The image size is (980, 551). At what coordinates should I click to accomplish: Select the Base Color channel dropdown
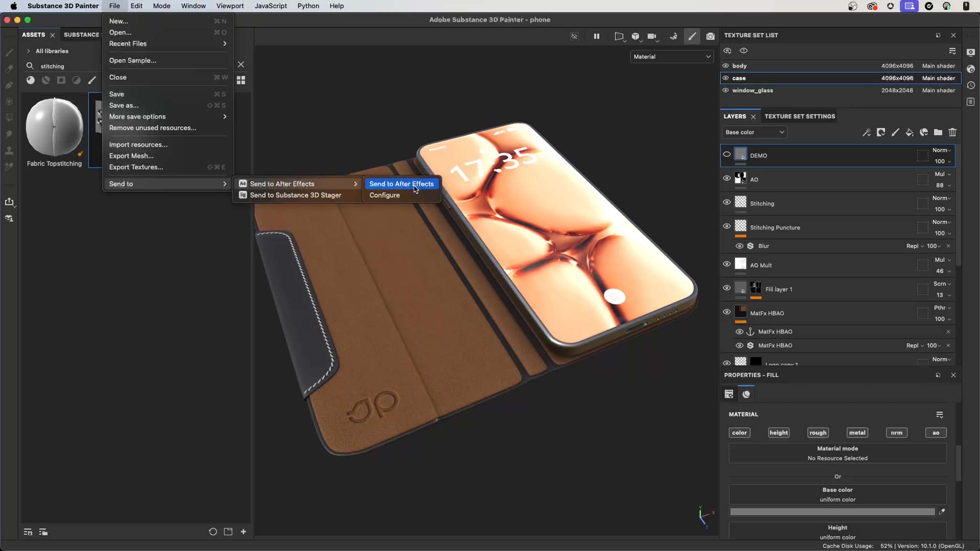pos(754,132)
